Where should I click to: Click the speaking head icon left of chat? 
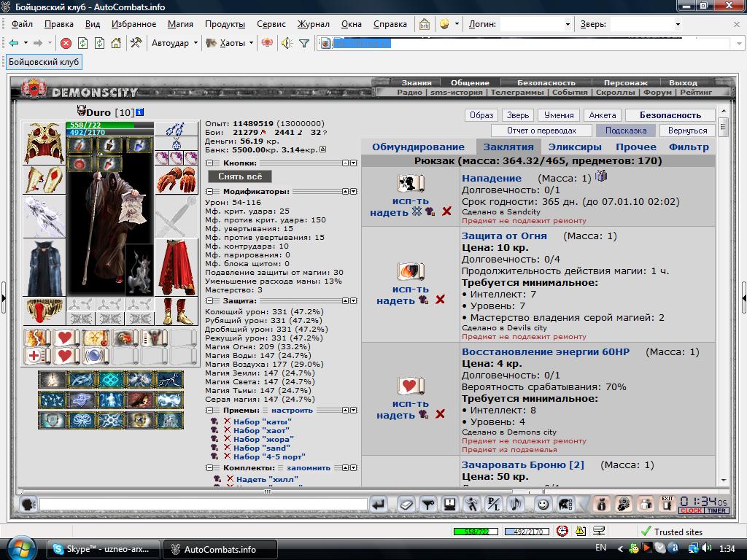point(28,504)
